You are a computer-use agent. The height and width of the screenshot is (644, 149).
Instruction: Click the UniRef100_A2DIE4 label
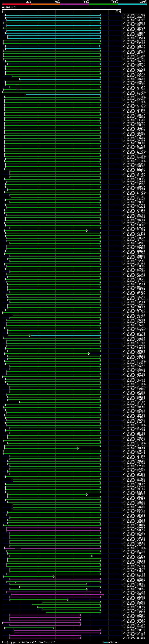(x=133, y=528)
